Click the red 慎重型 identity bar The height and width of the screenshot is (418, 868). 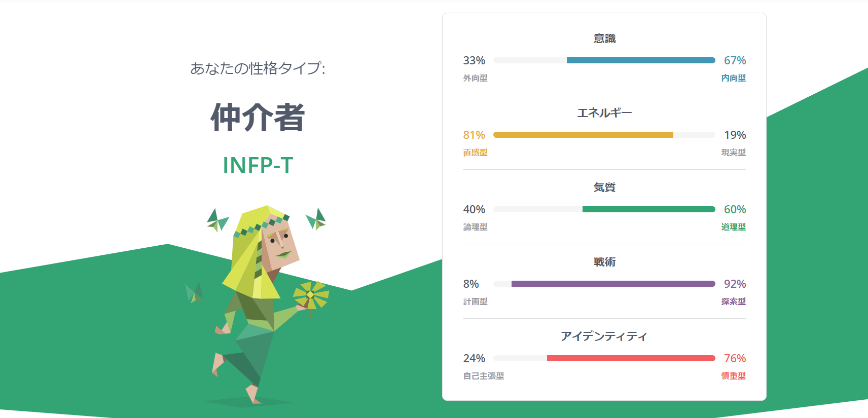[x=631, y=358]
